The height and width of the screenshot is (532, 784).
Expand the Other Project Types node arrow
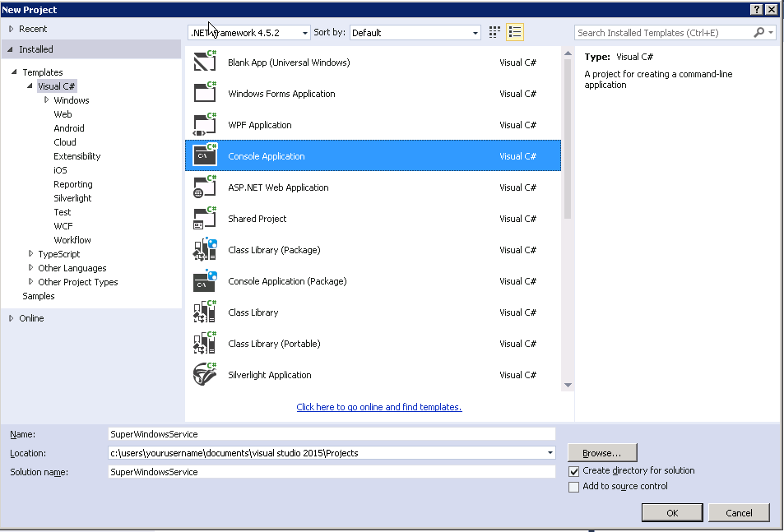click(30, 282)
